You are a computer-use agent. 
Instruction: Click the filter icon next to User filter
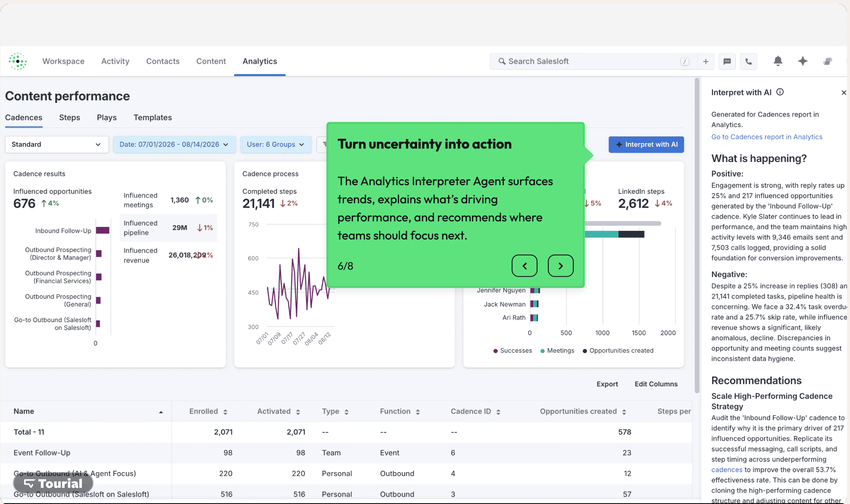pyautogui.click(x=322, y=144)
